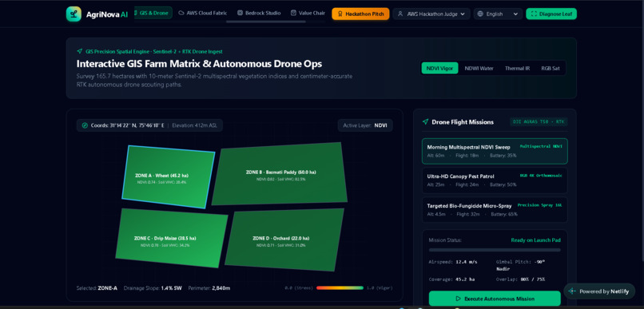
Task: Click the chip icon on Bedrock Studio
Action: [240, 13]
